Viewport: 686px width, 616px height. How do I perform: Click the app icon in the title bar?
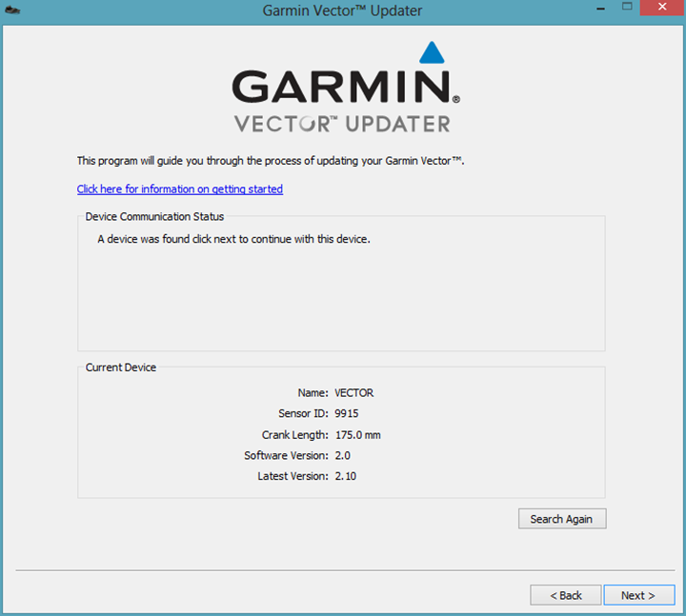[x=12, y=10]
